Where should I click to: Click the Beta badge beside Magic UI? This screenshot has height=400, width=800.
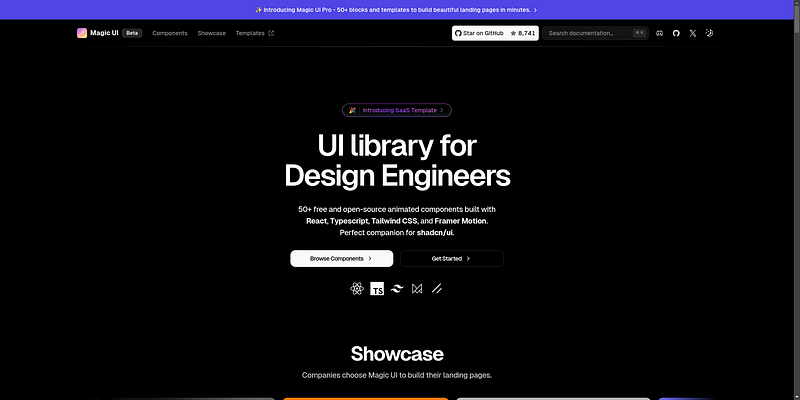tap(132, 33)
